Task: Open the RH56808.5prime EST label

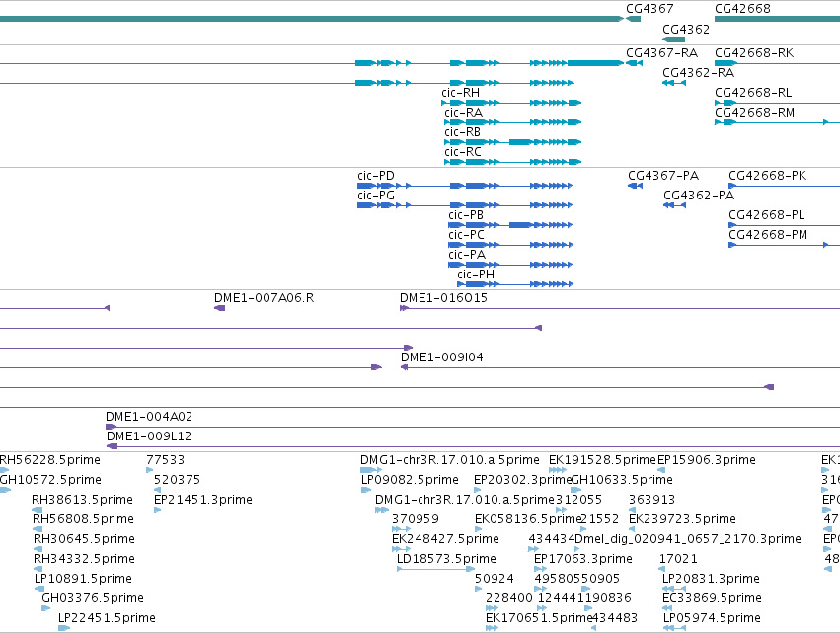Action: tap(83, 519)
